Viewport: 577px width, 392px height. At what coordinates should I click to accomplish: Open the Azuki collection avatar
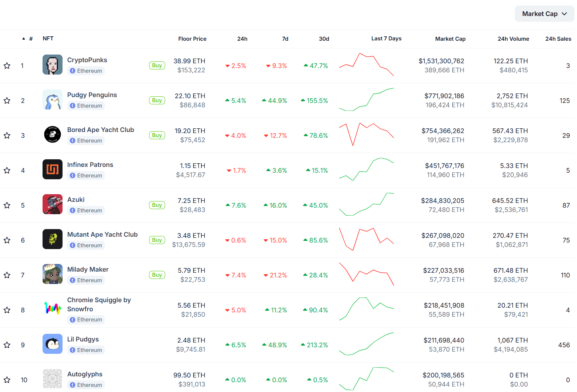[52, 204]
